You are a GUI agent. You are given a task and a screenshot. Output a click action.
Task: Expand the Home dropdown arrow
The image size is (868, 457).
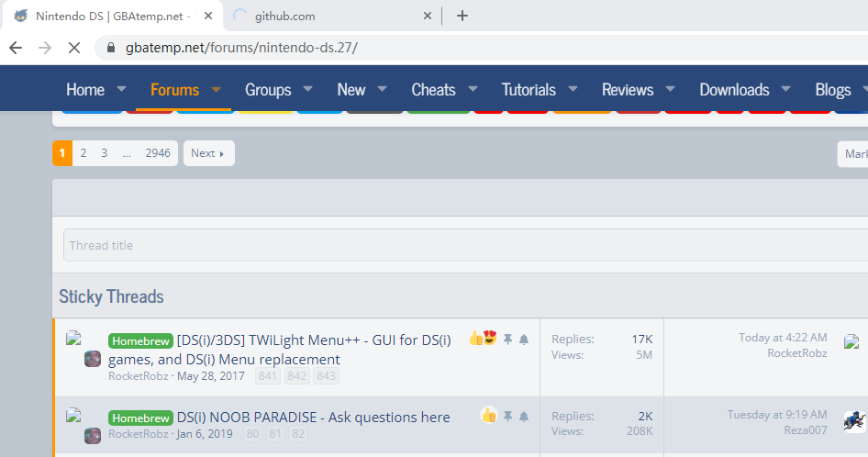click(x=121, y=89)
